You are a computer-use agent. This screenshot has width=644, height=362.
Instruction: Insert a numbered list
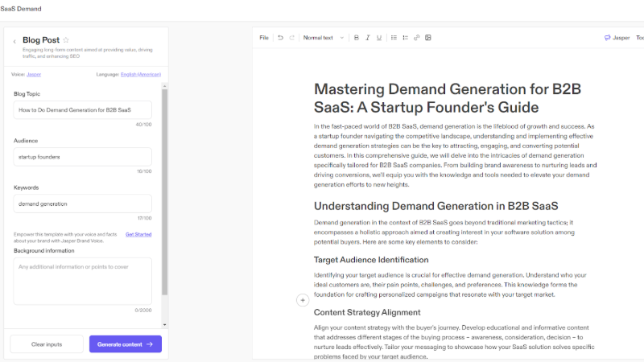[x=405, y=38]
